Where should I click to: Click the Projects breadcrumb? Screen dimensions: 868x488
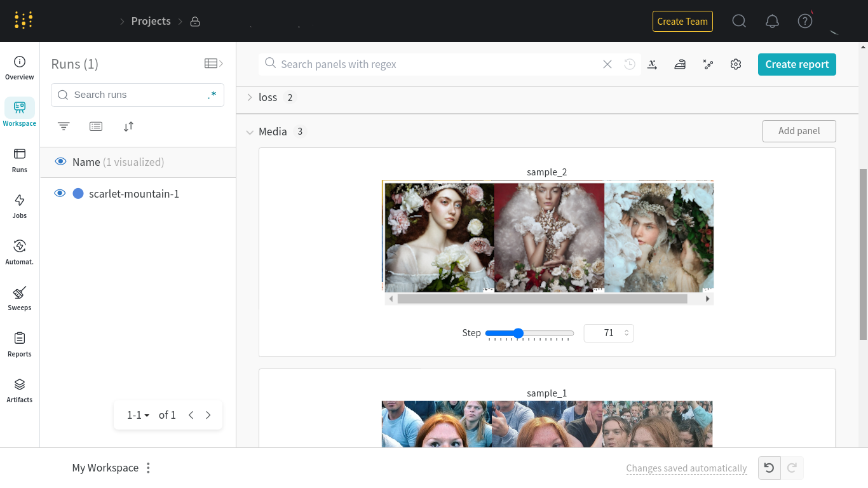pyautogui.click(x=151, y=21)
